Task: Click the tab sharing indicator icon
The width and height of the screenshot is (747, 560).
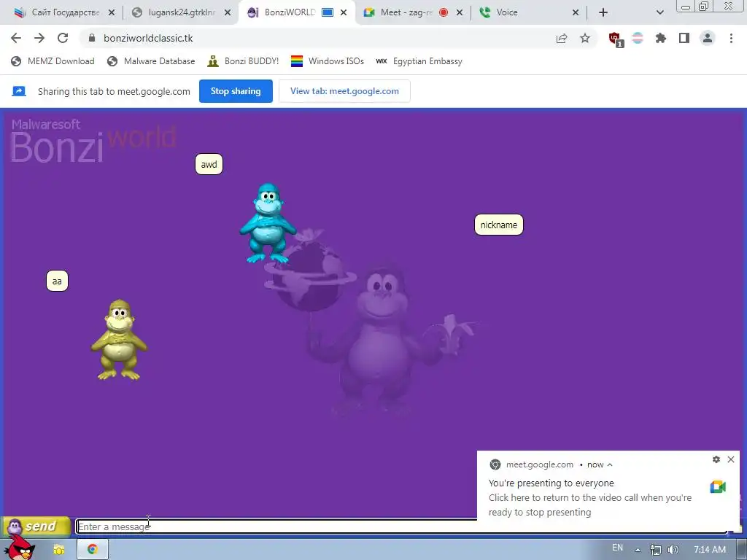Action: point(19,91)
